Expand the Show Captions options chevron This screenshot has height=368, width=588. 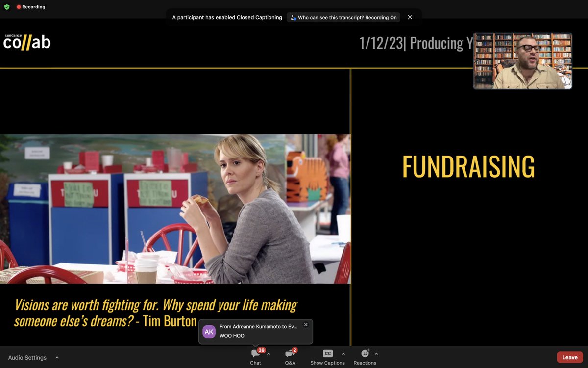343,354
